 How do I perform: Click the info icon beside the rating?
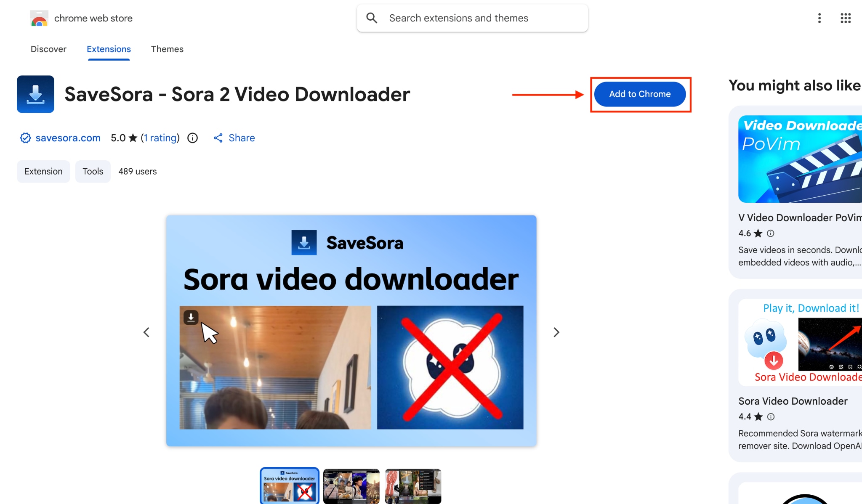[x=192, y=138]
